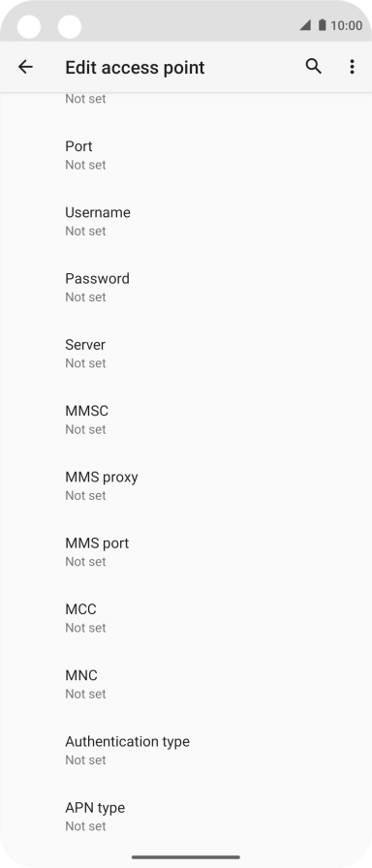Open the search magnifier icon
This screenshot has height=868, width=372.
[x=313, y=67]
